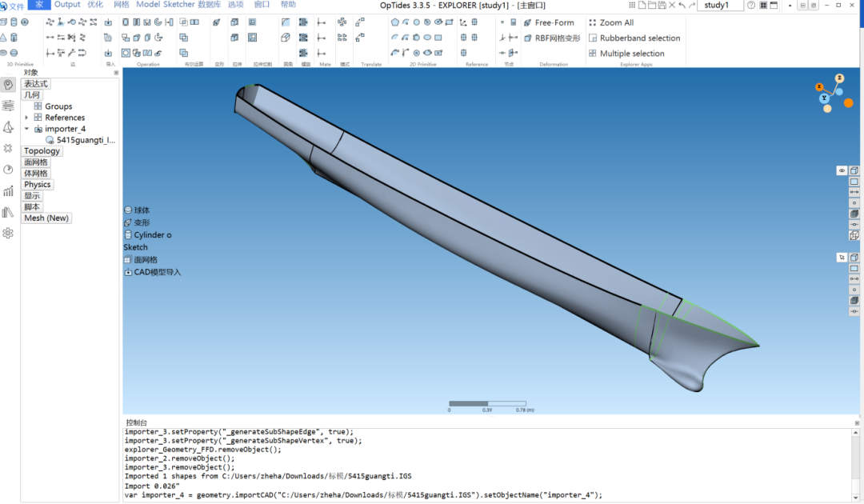864x504 pixels.
Task: Expand the References tree node
Action: [26, 118]
